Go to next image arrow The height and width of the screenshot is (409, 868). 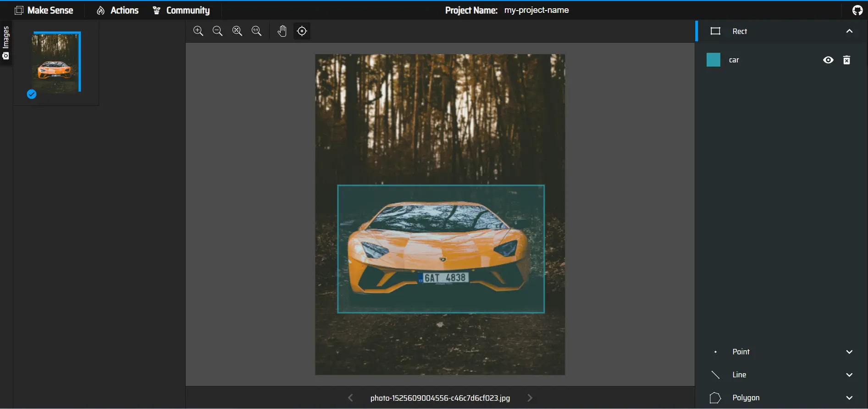[530, 398]
